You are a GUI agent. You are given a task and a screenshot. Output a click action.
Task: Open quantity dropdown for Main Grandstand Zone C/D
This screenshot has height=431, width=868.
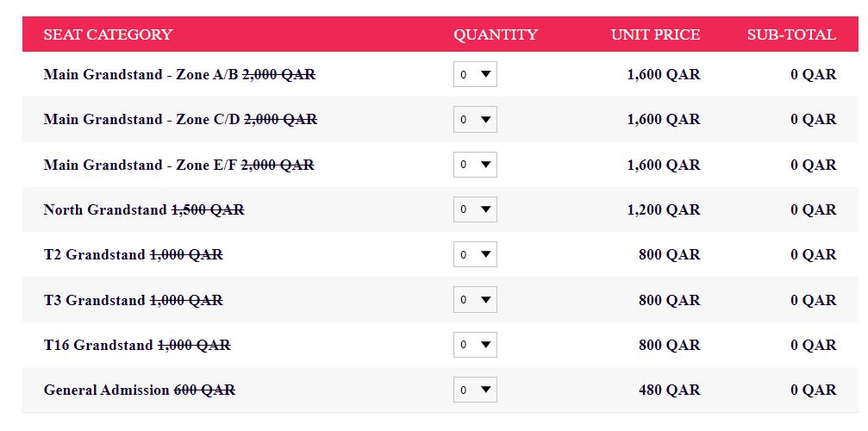pyautogui.click(x=475, y=120)
